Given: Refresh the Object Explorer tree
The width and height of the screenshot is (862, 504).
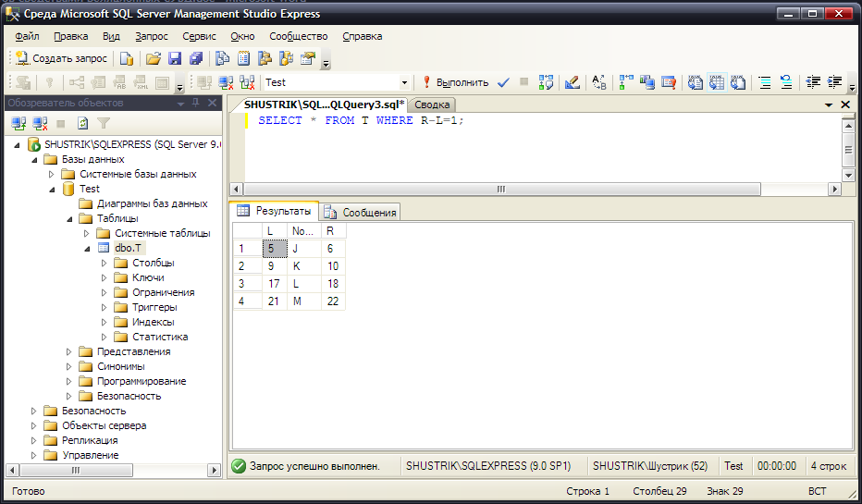Looking at the screenshot, I should pos(82,123).
